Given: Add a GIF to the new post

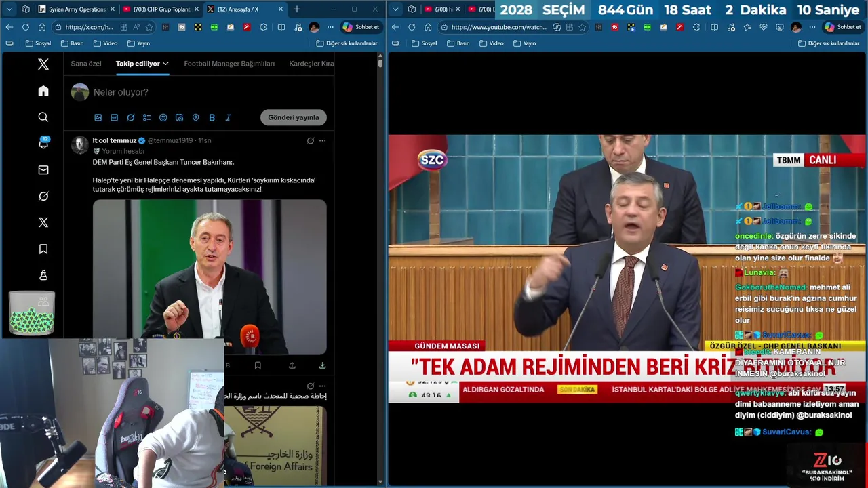Looking at the screenshot, I should [x=114, y=117].
